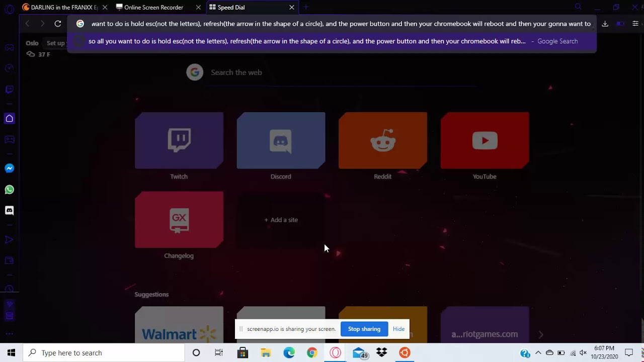Image resolution: width=644 pixels, height=362 pixels.
Task: Go back with the back arrow
Action: tap(27, 24)
